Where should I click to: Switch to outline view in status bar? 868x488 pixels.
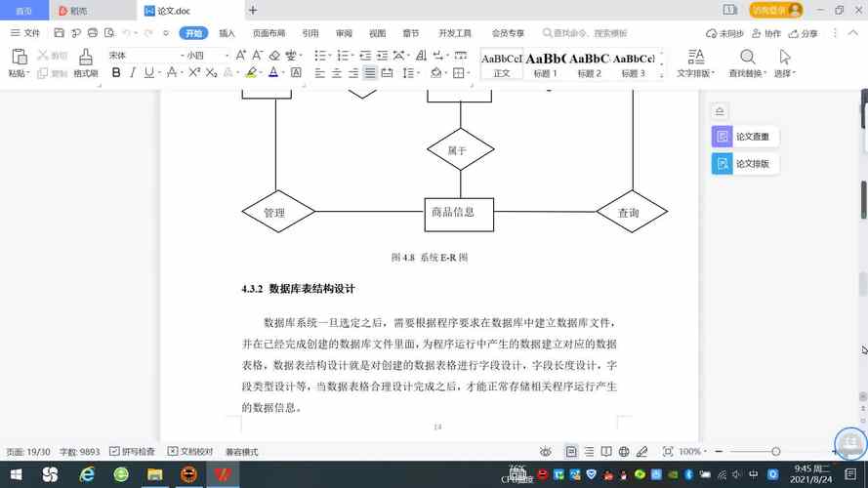pos(589,452)
